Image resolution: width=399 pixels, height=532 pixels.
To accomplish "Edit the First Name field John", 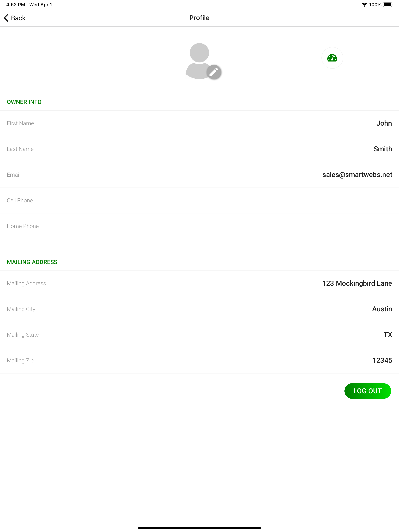I will click(199, 123).
